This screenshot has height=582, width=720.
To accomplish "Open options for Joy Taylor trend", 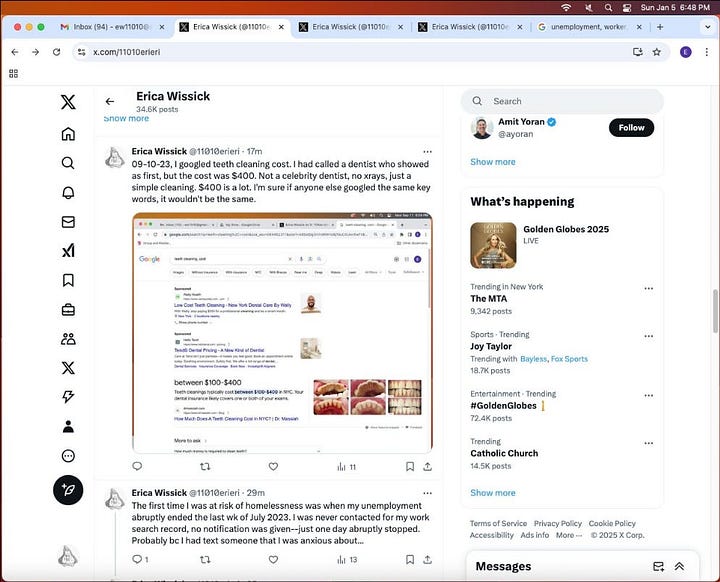I will pyautogui.click(x=648, y=336).
